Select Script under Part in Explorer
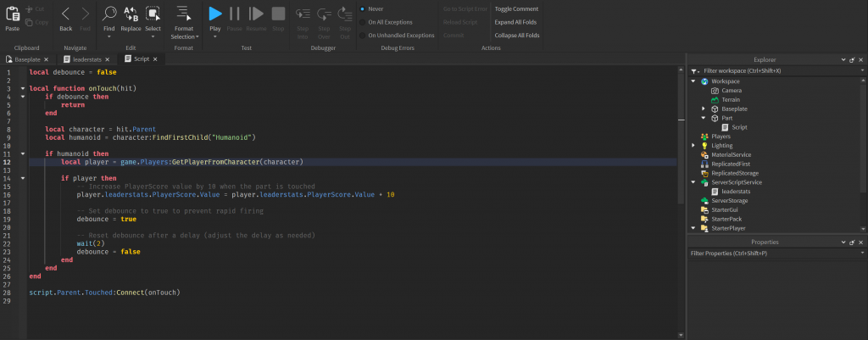Viewport: 868px width, 340px height. (739, 127)
